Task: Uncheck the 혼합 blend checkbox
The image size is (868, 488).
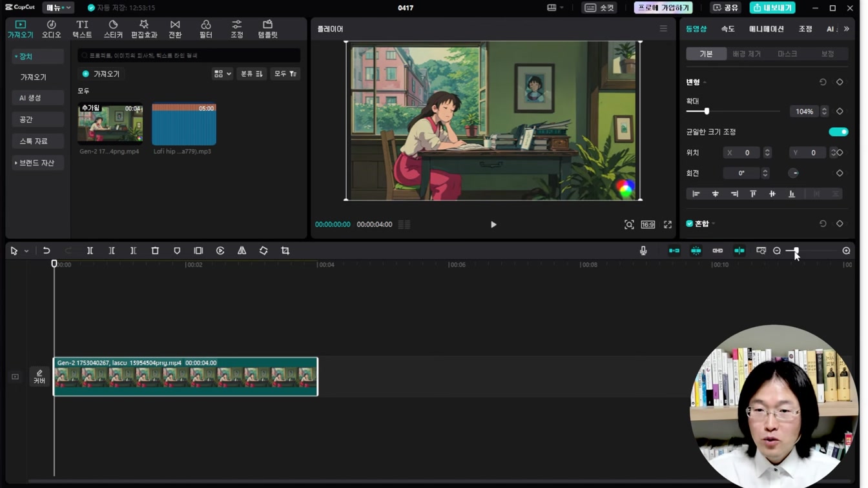Action: tap(689, 223)
